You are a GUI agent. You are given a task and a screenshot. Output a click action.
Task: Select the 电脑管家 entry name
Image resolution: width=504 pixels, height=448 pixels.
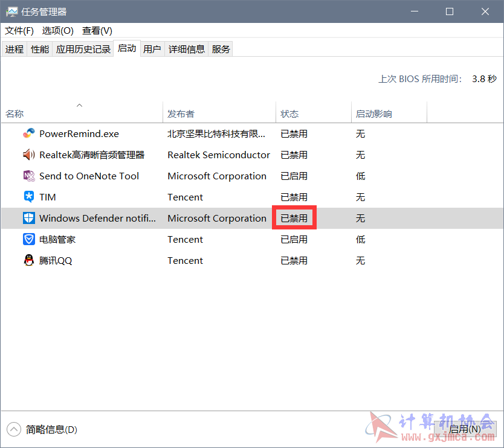(x=57, y=239)
